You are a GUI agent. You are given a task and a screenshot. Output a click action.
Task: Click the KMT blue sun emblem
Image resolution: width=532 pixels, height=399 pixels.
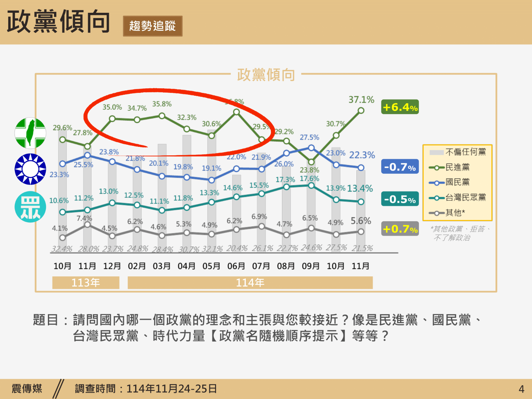31,169
